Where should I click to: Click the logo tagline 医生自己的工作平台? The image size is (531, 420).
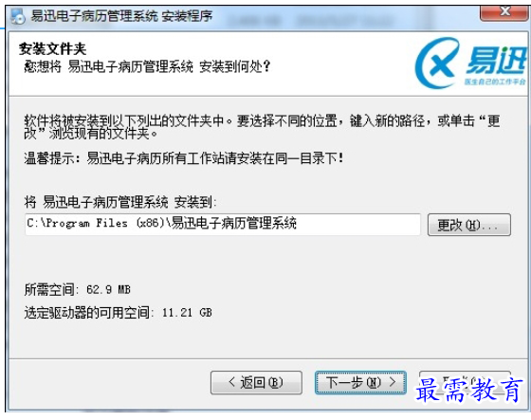[495, 82]
